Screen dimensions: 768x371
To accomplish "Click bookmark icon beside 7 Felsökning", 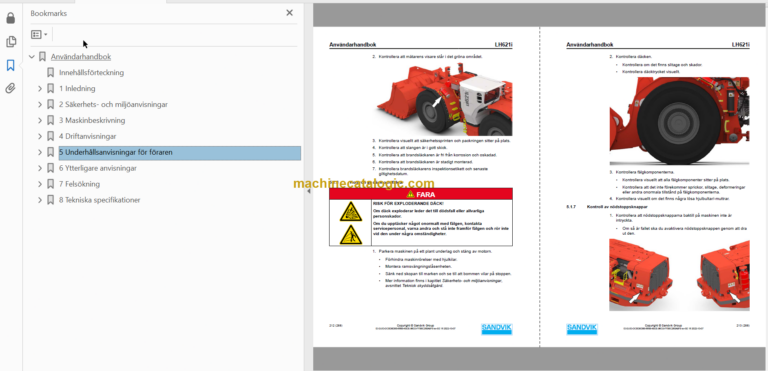I will pyautogui.click(x=50, y=184).
